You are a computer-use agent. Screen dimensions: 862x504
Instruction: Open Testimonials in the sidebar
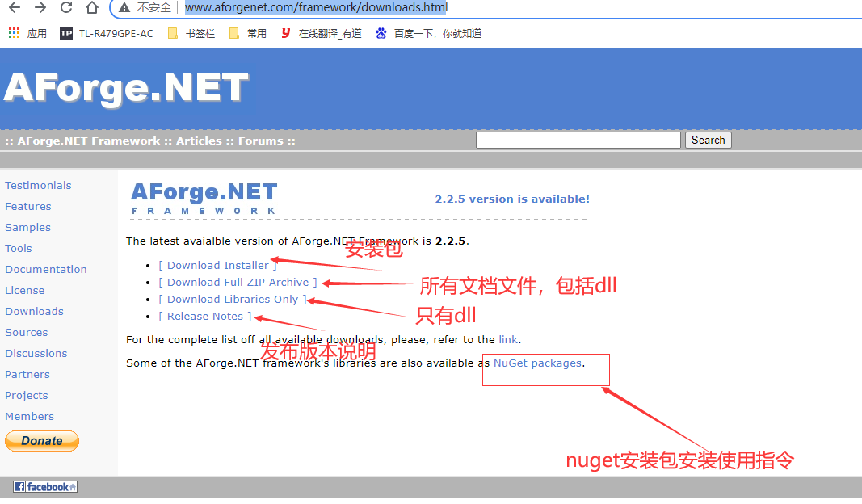38,185
